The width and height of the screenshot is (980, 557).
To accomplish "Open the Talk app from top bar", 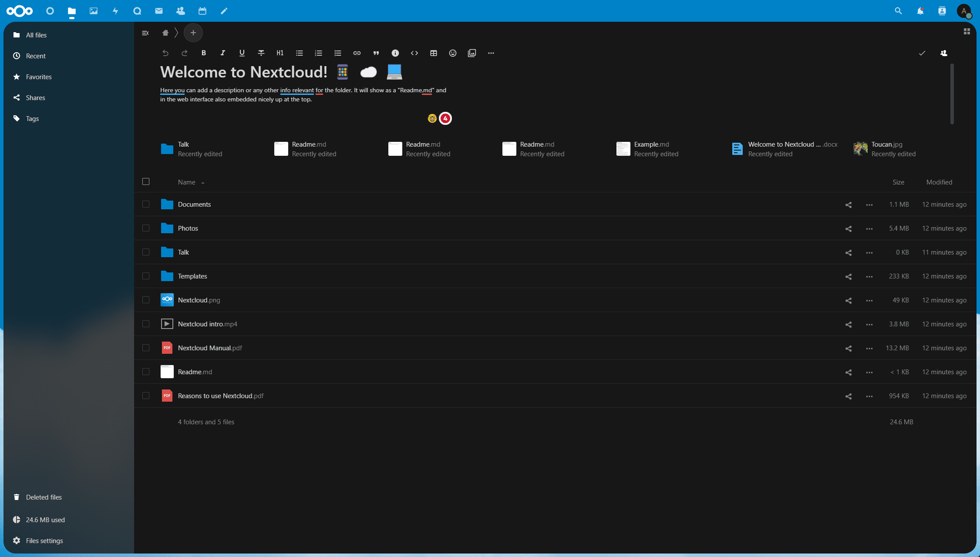I will [x=137, y=11].
